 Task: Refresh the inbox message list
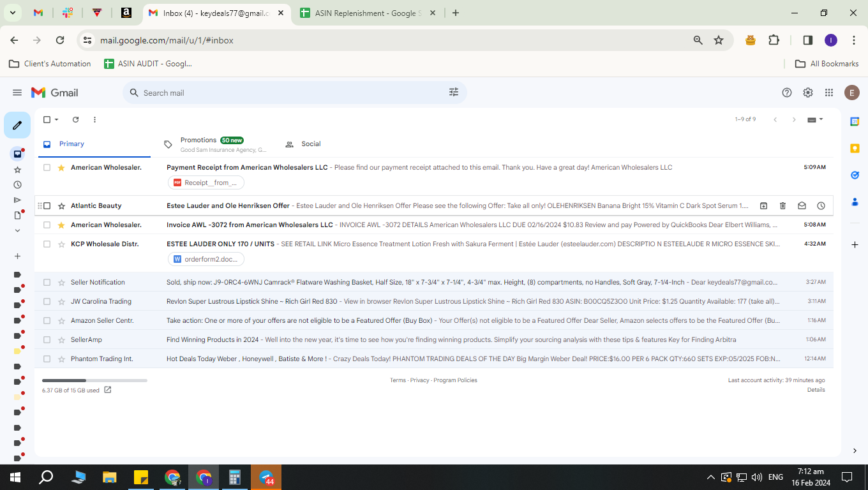[x=75, y=119]
